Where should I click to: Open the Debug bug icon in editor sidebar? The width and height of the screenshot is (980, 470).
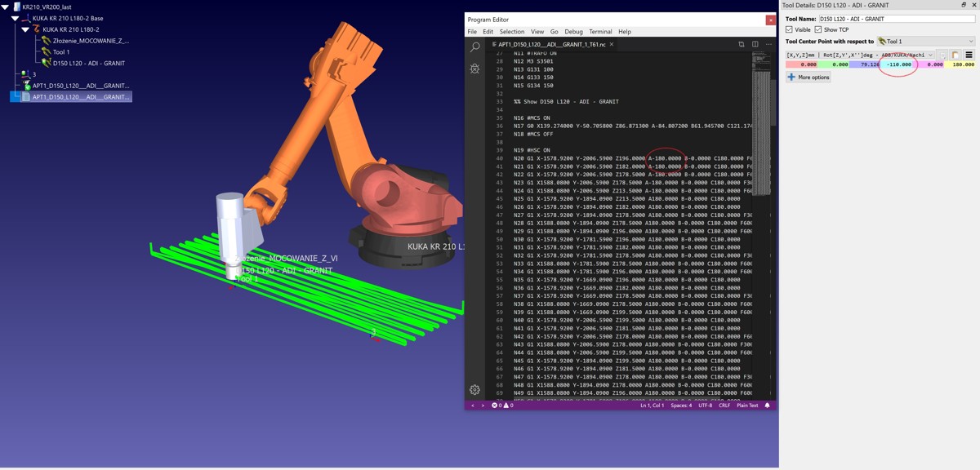[x=474, y=69]
